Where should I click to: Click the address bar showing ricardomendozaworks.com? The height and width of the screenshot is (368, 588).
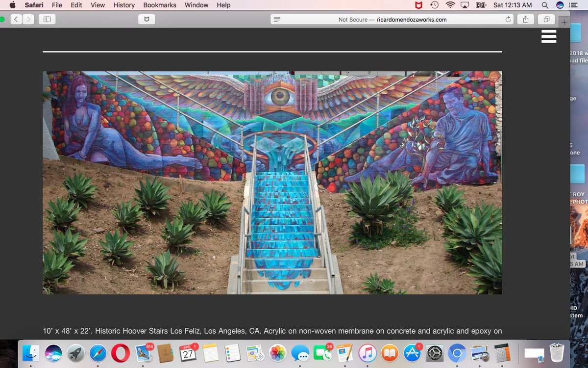click(392, 20)
